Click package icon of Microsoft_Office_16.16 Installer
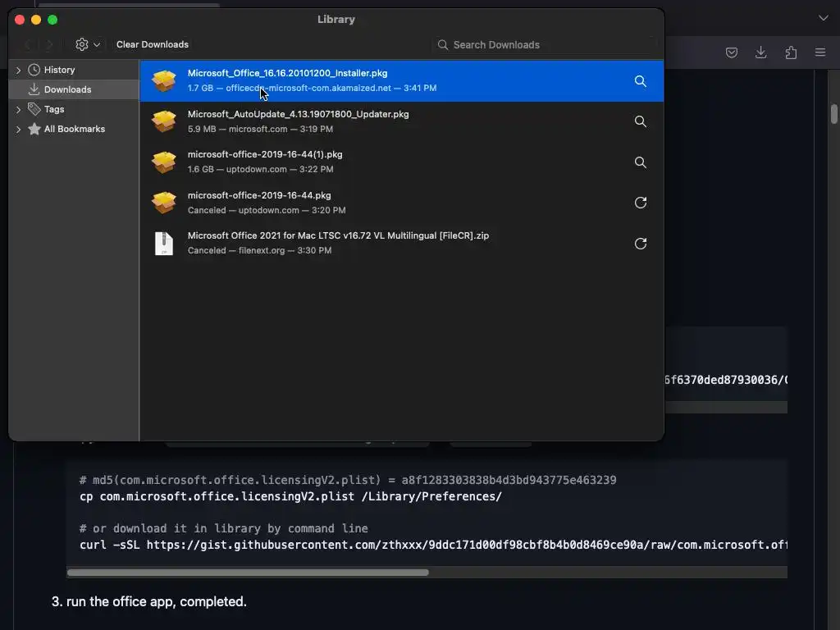 164,81
